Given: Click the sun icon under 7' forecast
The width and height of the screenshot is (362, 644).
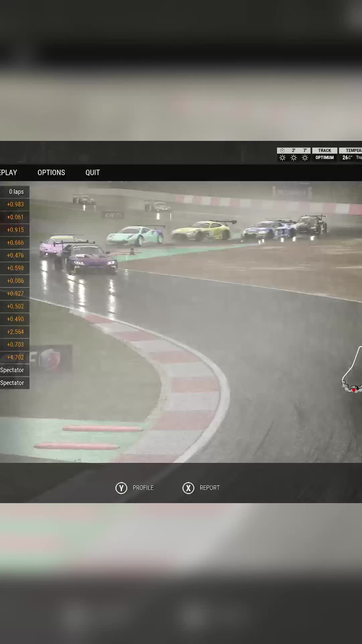Looking at the screenshot, I should tap(305, 158).
